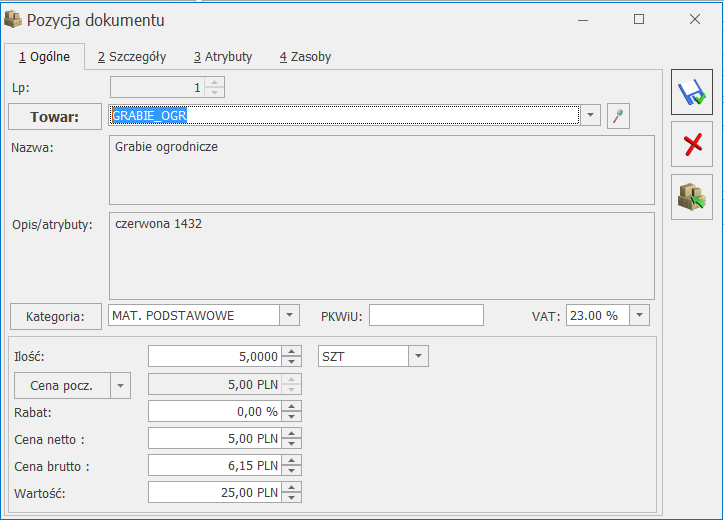724x521 pixels.
Task: Cancel changes with red X icon
Action: point(692,145)
